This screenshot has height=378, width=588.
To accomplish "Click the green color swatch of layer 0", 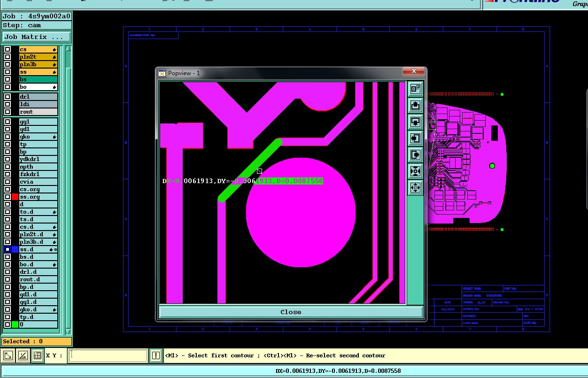I will tap(15, 324).
